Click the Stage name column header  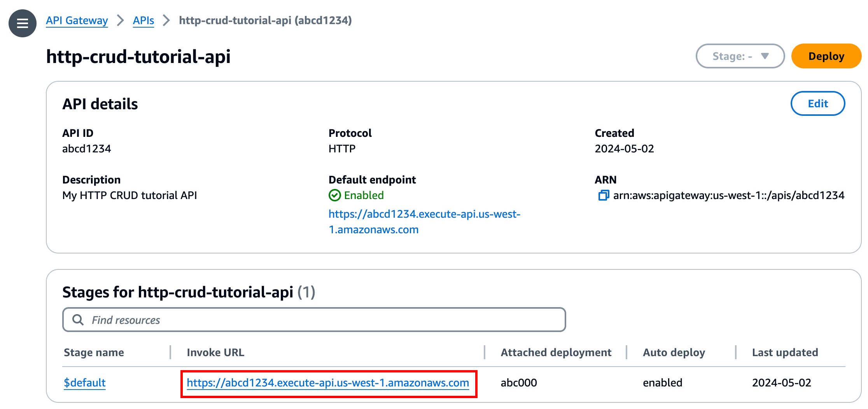pos(94,352)
